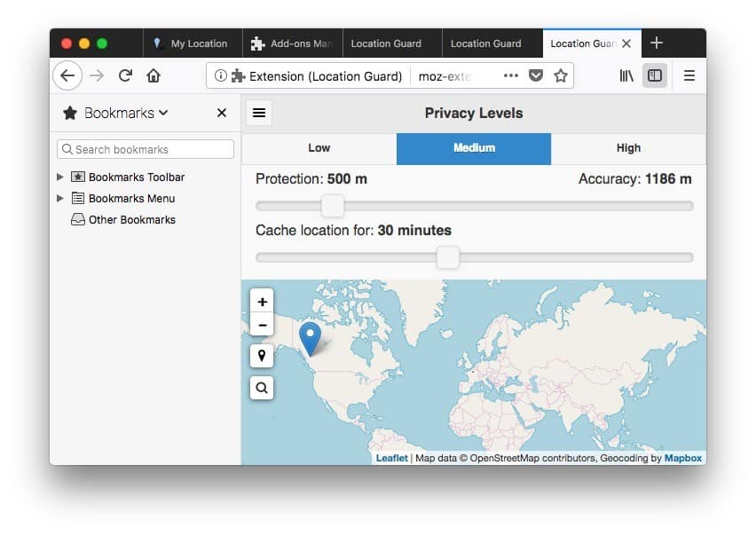This screenshot has height=536, width=756.
Task: Open the Location Guard hamburger menu
Action: point(258,113)
